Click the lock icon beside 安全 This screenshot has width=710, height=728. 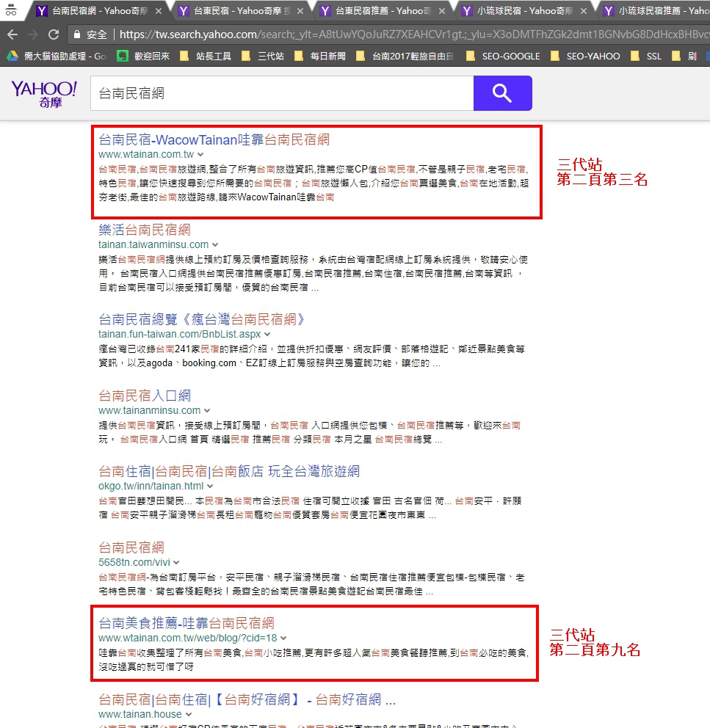click(76, 34)
